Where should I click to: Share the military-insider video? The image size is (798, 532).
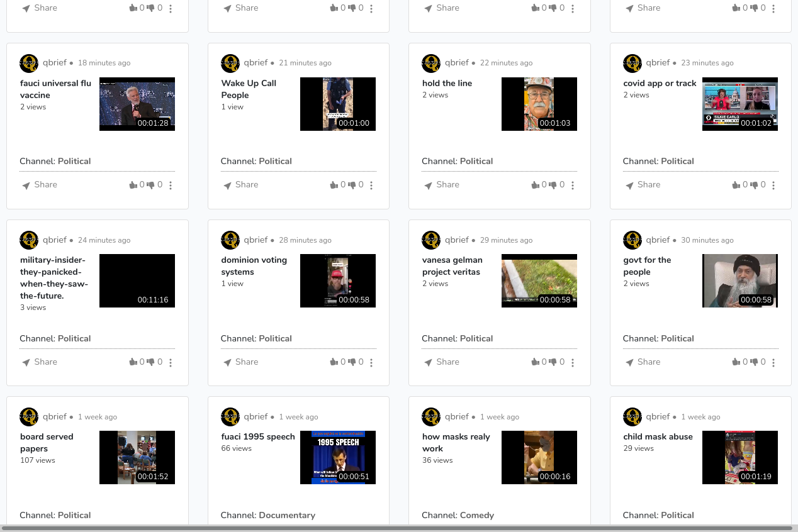[x=39, y=362]
